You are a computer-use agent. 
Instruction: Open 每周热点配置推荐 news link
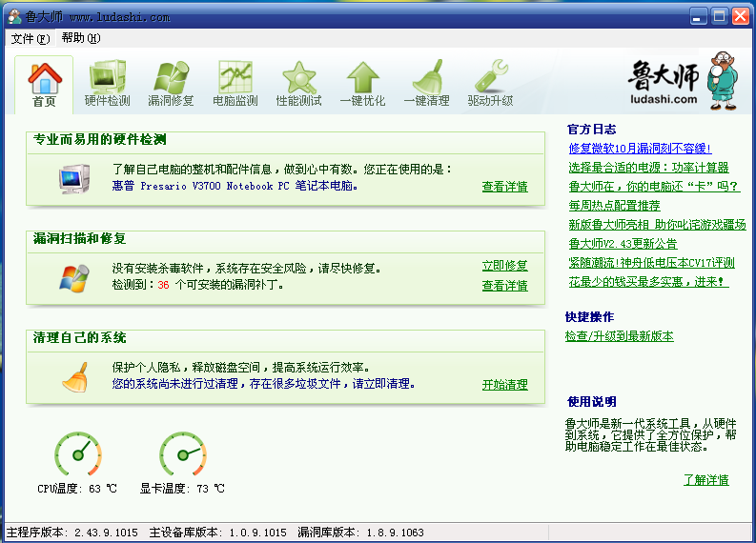[x=614, y=206]
